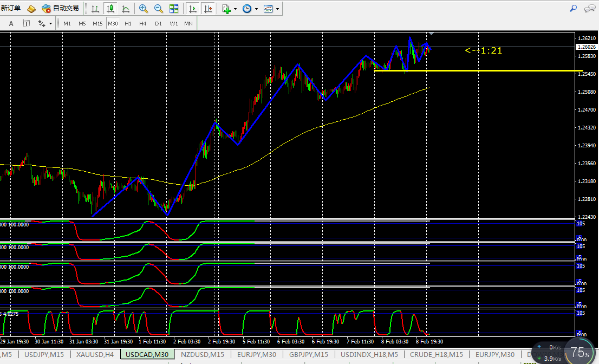Switch to the USDINDX_H18,M5 chart tab
This screenshot has width=599, height=364.
click(x=369, y=354)
